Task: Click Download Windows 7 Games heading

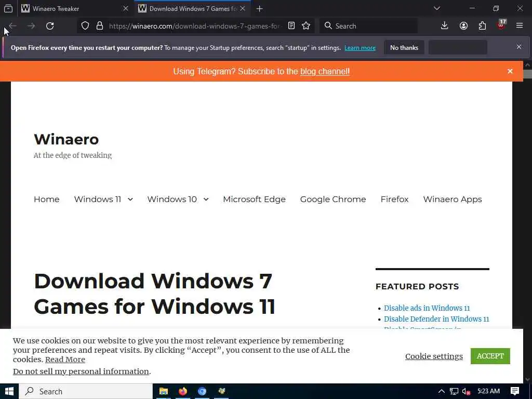Action: 154,294
